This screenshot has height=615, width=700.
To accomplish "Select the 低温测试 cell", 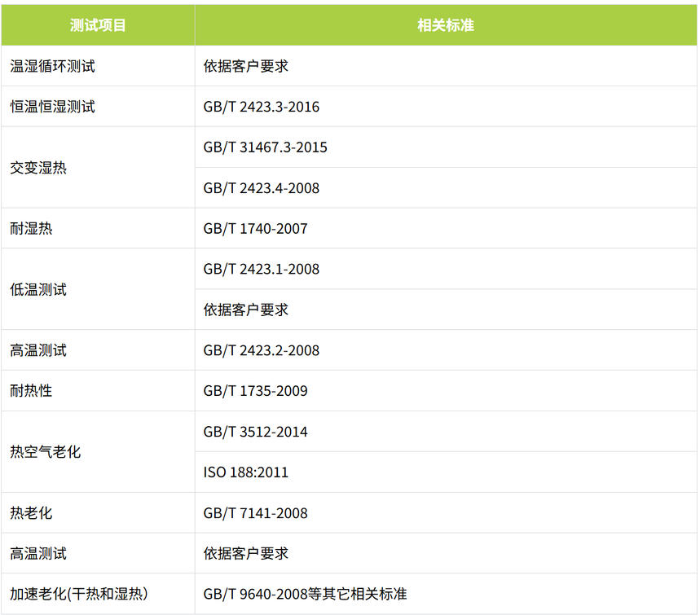I will click(98, 289).
